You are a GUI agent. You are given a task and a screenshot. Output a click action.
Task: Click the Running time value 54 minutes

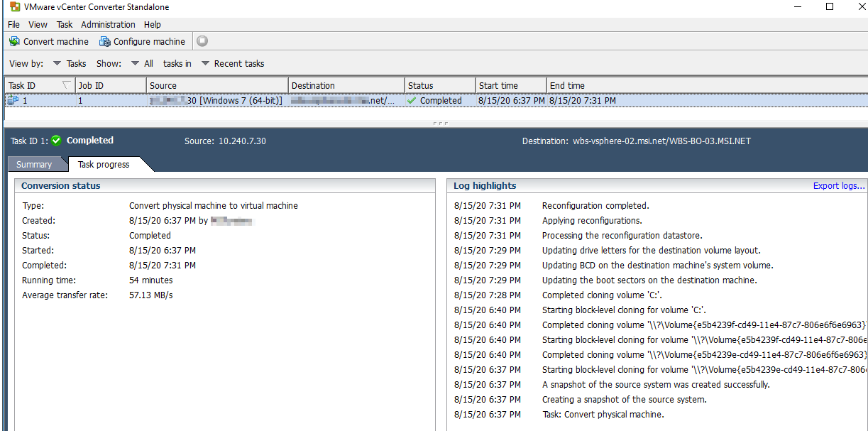tap(150, 280)
